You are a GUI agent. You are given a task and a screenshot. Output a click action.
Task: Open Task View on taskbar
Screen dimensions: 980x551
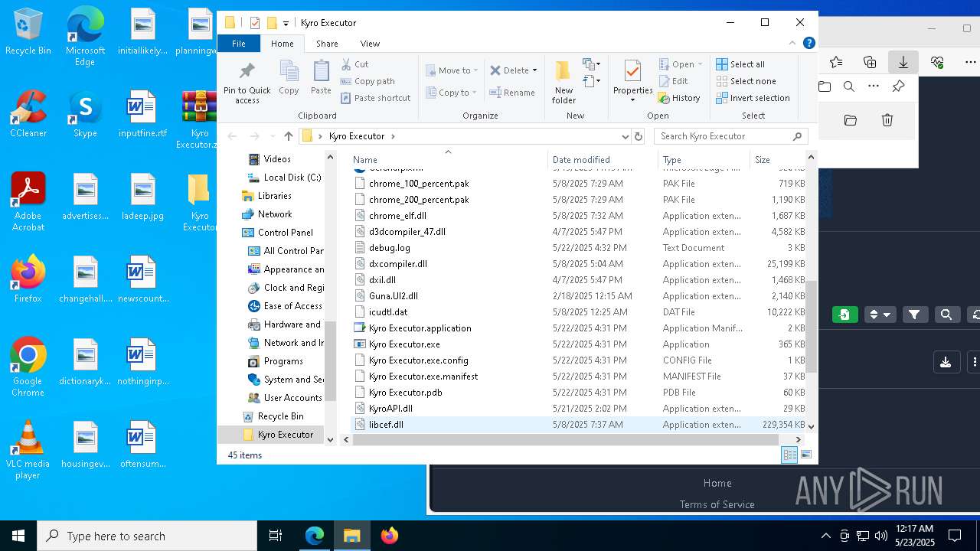(276, 536)
